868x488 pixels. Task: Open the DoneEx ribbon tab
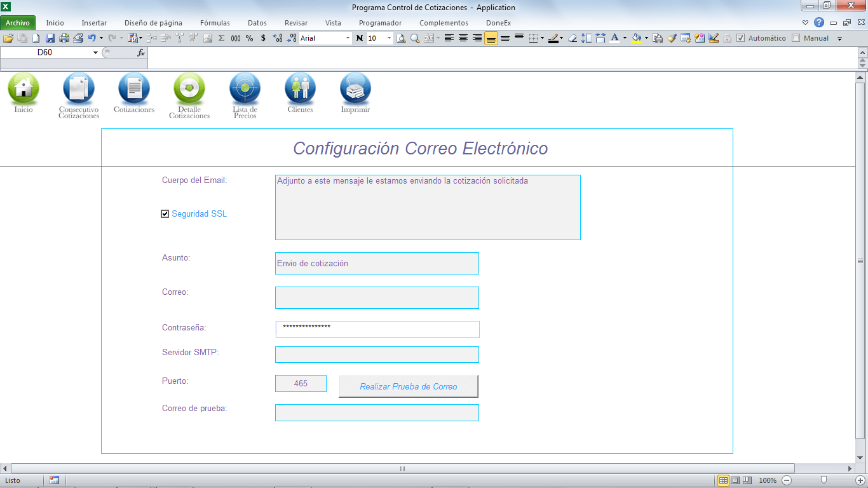click(498, 23)
